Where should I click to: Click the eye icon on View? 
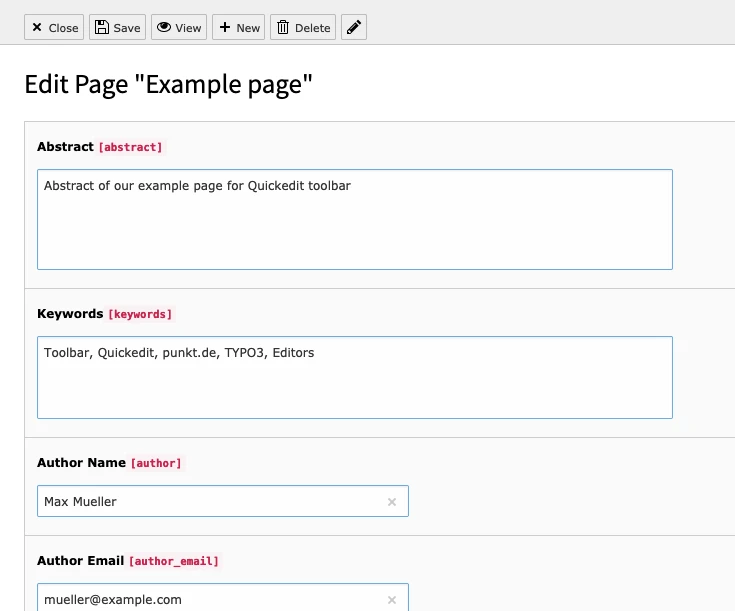164,27
